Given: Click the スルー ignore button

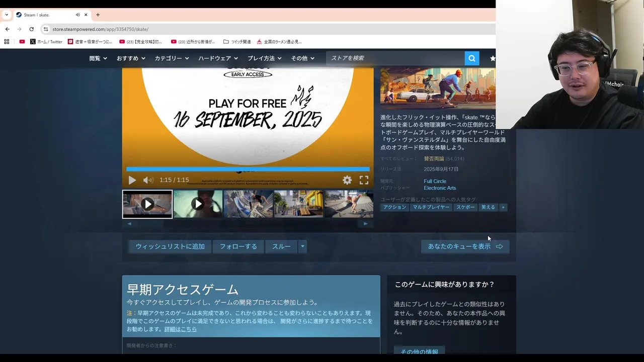Looking at the screenshot, I should (x=281, y=246).
